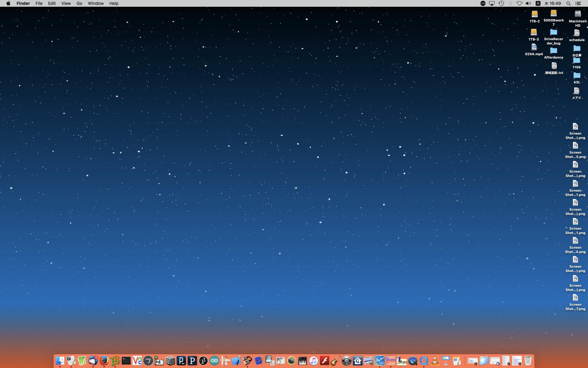Launch iTunes from the dock
The width and height of the screenshot is (588, 368).
click(314, 361)
